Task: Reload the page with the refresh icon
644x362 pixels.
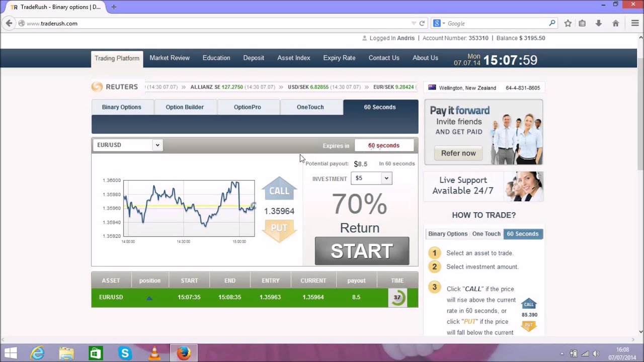Action: point(422,23)
